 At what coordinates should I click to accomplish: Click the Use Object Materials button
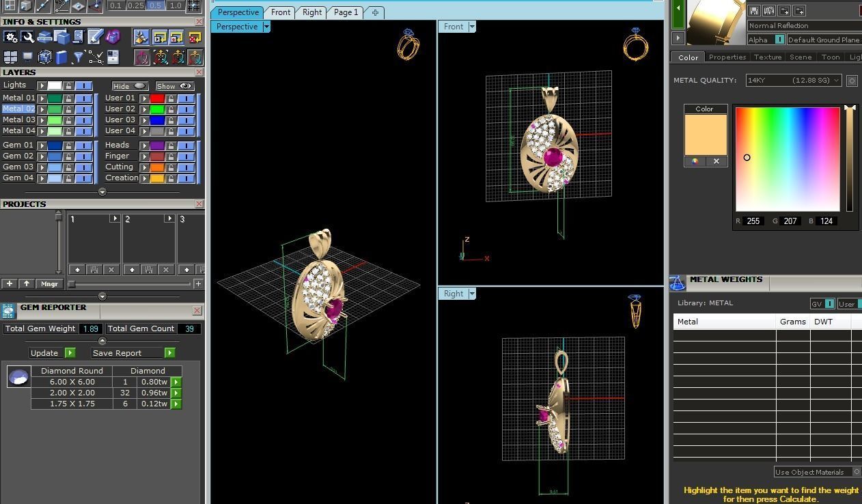(x=817, y=472)
